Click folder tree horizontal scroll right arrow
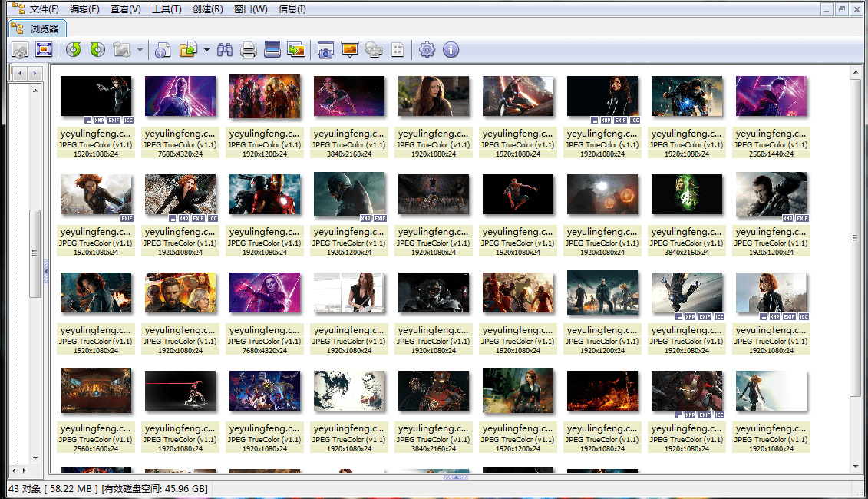868x499 pixels. (x=24, y=471)
